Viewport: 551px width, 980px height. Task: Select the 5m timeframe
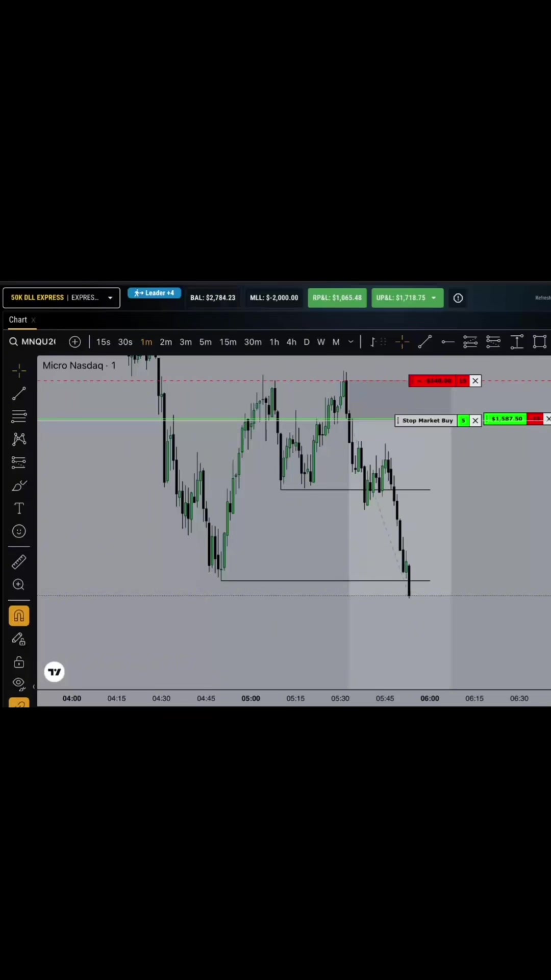point(205,342)
